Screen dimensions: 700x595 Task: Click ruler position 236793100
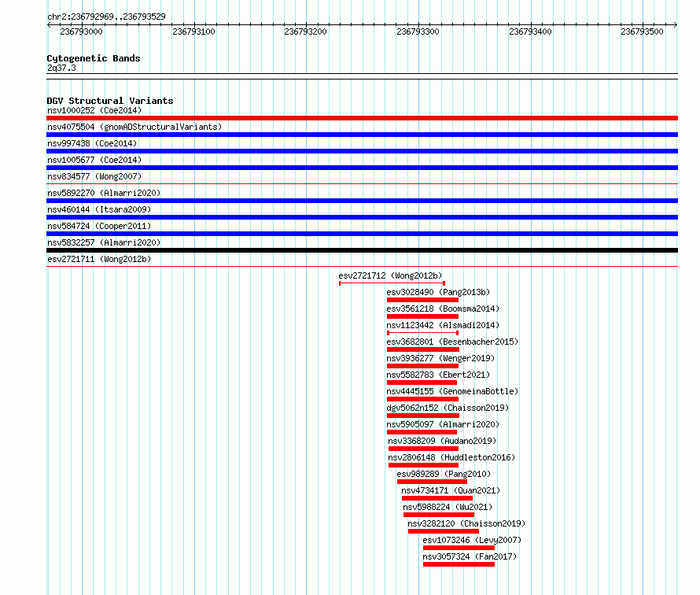tap(193, 31)
